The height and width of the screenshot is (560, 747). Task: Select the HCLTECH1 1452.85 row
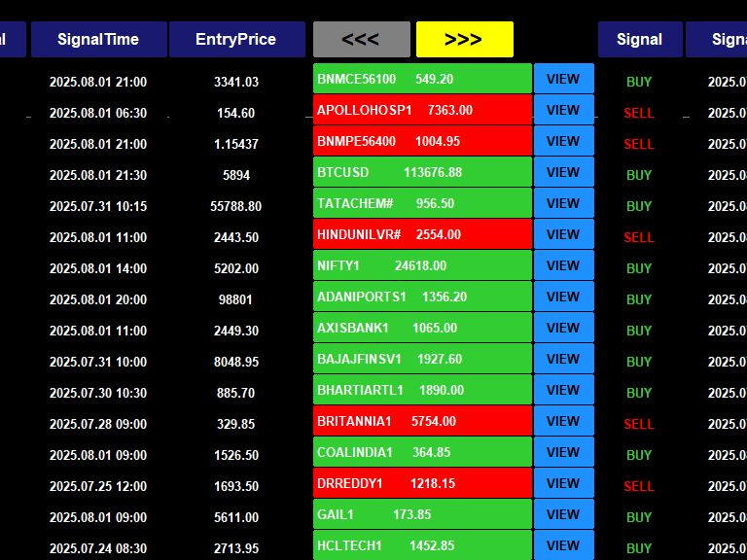(422, 545)
